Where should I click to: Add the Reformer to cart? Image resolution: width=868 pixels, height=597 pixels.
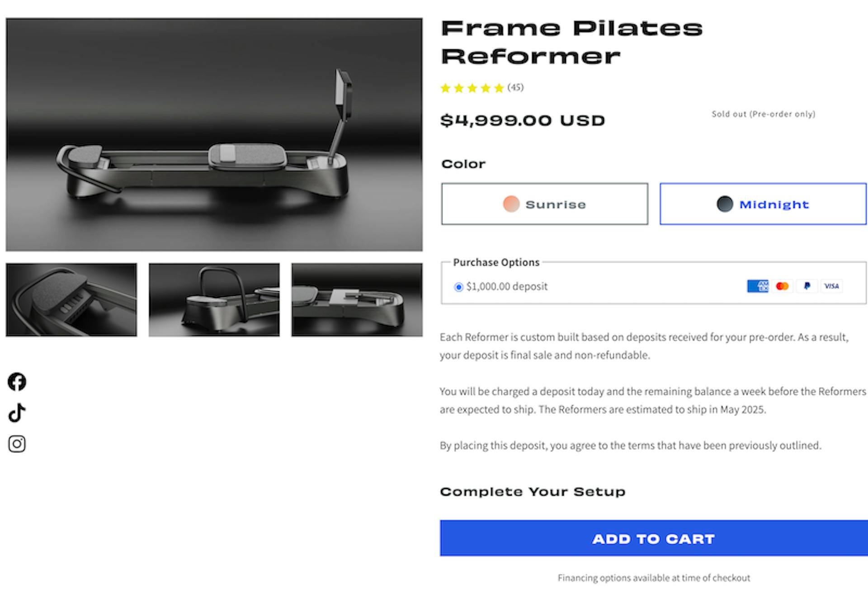tap(654, 538)
